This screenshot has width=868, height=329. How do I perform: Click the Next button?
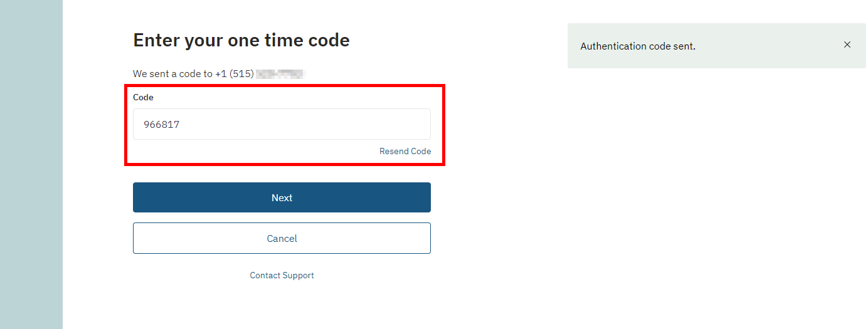coord(282,197)
